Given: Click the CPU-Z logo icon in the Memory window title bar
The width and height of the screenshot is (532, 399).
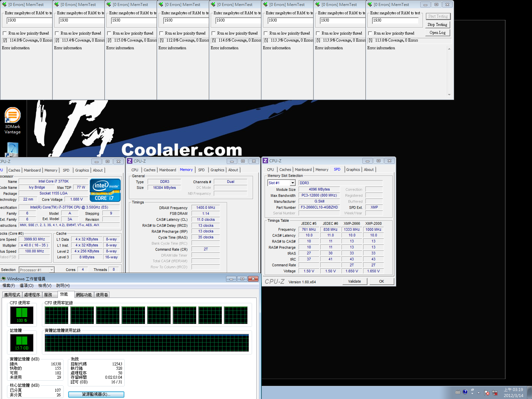Looking at the screenshot, I should [130, 161].
